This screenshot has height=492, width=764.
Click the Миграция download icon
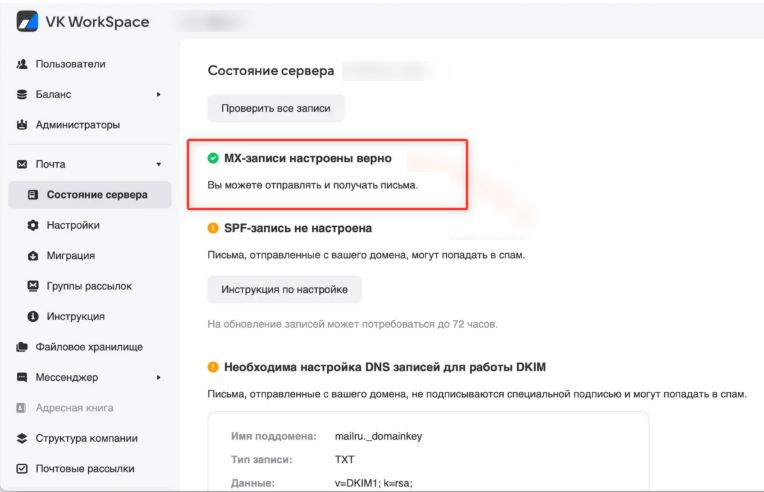coord(33,256)
